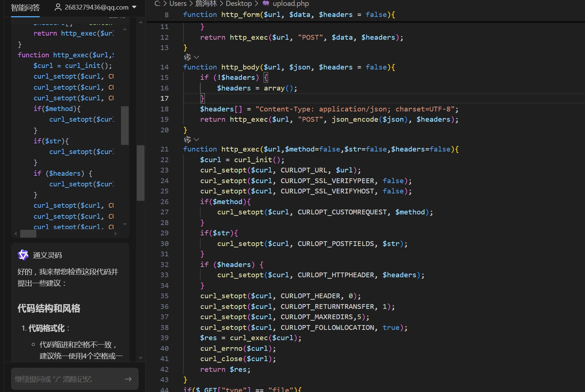Click the code snippet's left scroll arrow

tap(15, 234)
